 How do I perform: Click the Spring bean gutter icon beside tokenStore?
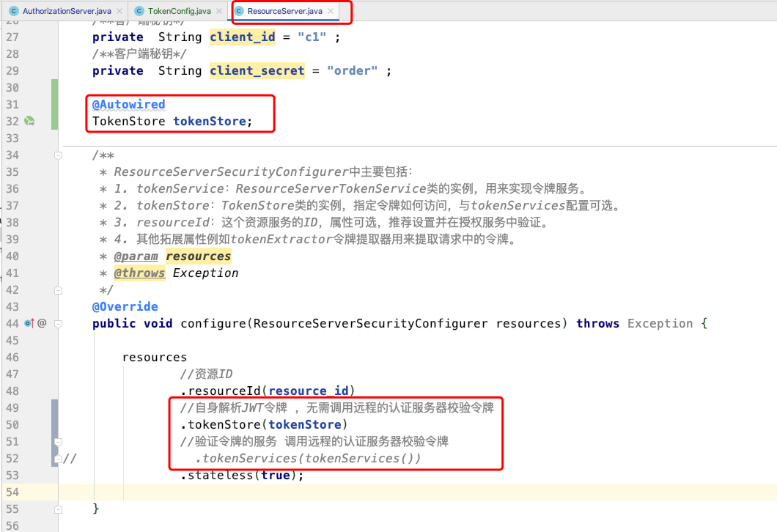[x=30, y=121]
